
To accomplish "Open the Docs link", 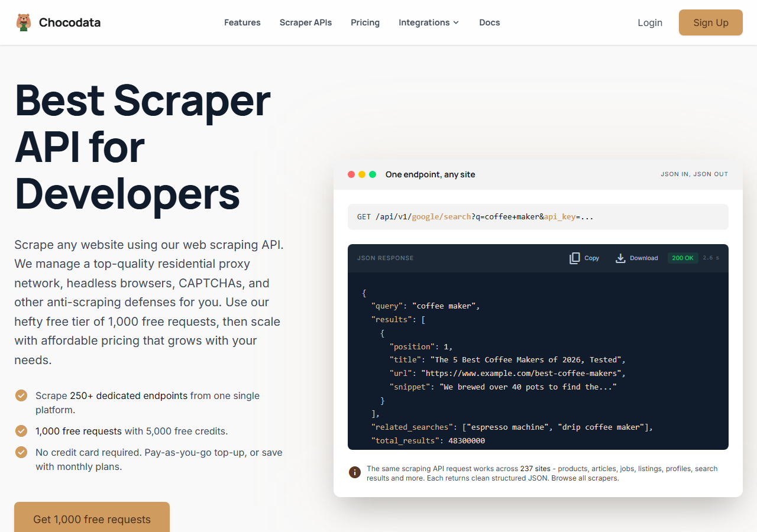I will [490, 22].
